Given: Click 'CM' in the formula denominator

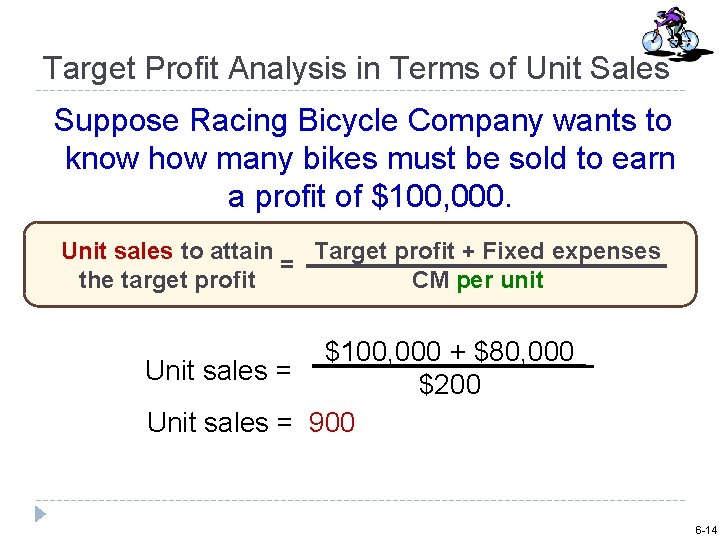Looking at the screenshot, I should coord(430,280).
